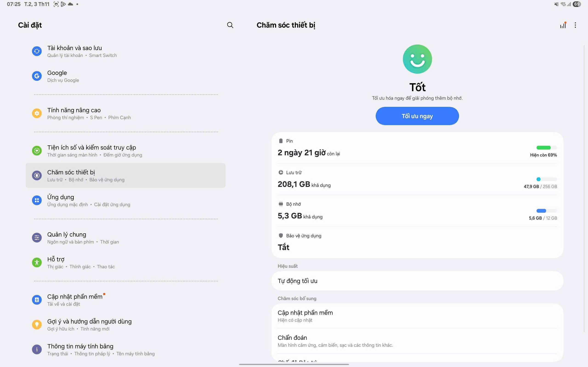Tap the battery 69 indicator in status bar
This screenshot has width=588, height=367.
[x=577, y=4]
